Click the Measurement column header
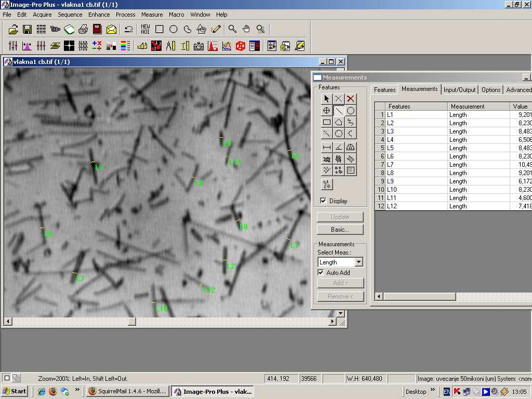The height and width of the screenshot is (399, 532). point(478,107)
